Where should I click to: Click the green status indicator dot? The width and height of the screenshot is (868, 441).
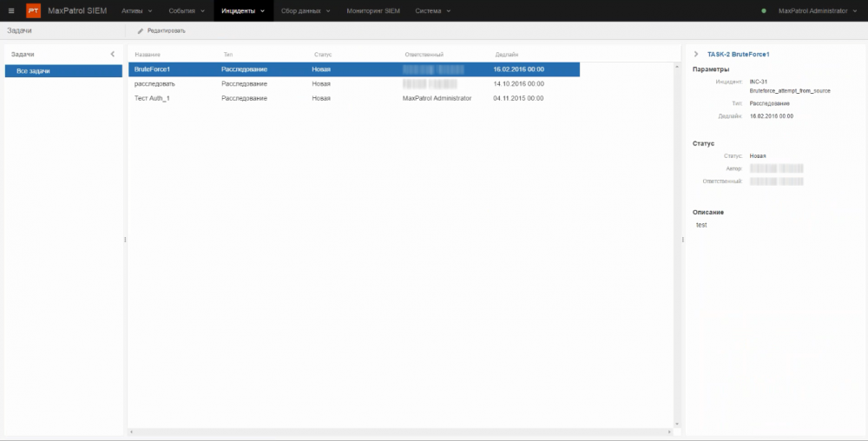click(764, 10)
